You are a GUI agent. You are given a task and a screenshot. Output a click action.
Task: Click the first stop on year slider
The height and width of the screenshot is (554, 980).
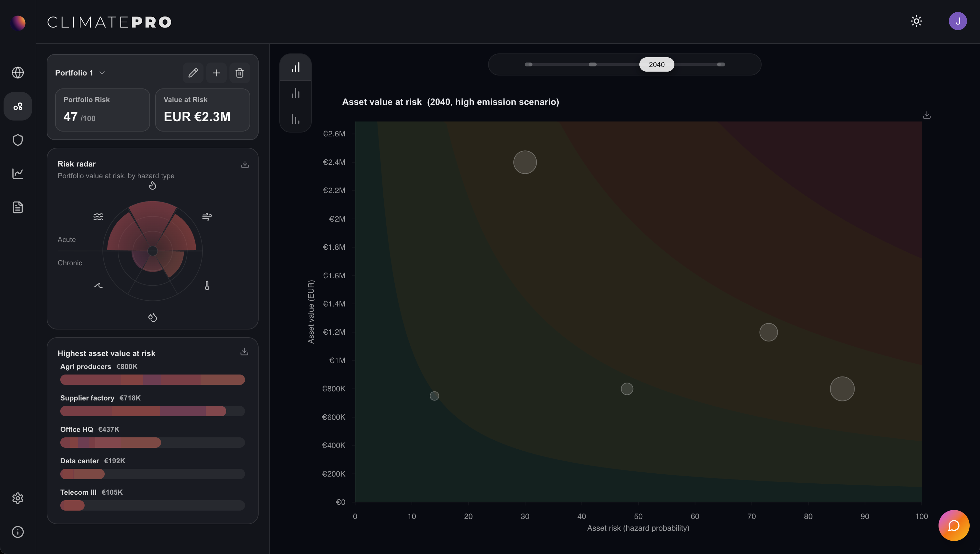click(x=528, y=64)
